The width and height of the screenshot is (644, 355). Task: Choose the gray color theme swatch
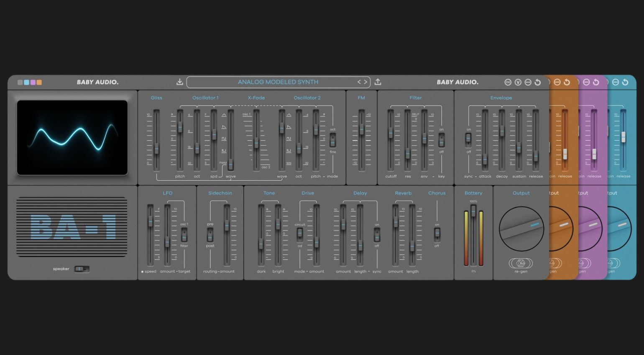coord(20,82)
